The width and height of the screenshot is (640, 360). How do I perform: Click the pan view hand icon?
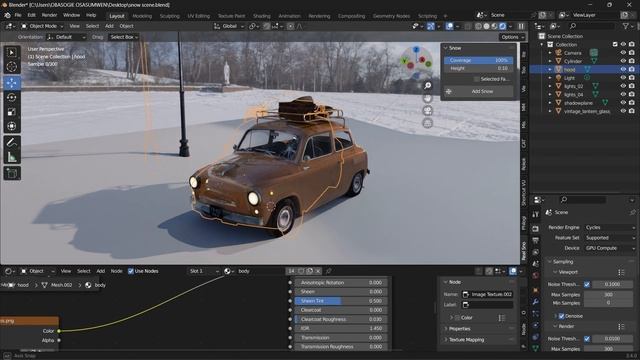pos(427,98)
